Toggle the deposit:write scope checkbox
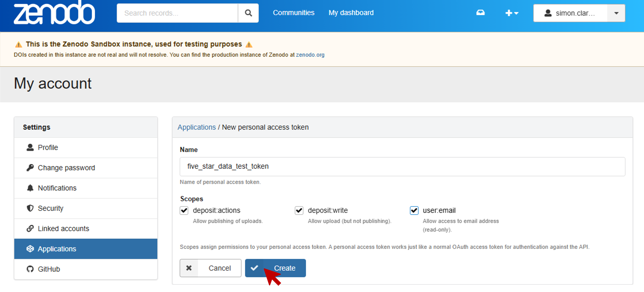The image size is (644, 292). [x=299, y=210]
